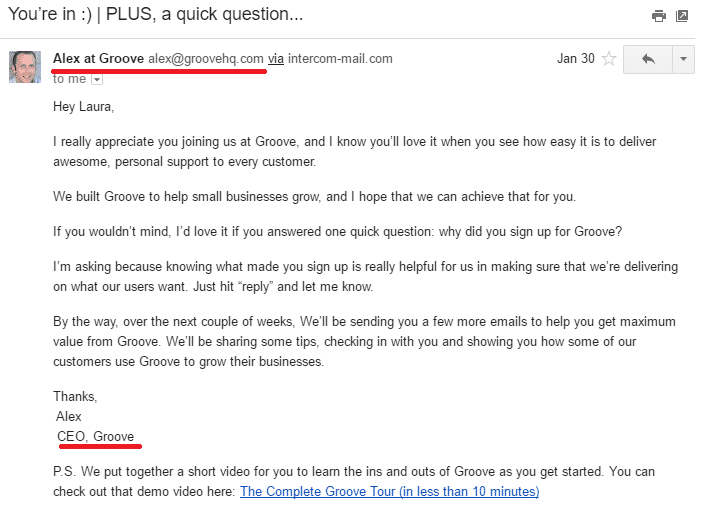The width and height of the screenshot is (707, 519).
Task: Click Alex's profile photo
Action: click(x=25, y=66)
